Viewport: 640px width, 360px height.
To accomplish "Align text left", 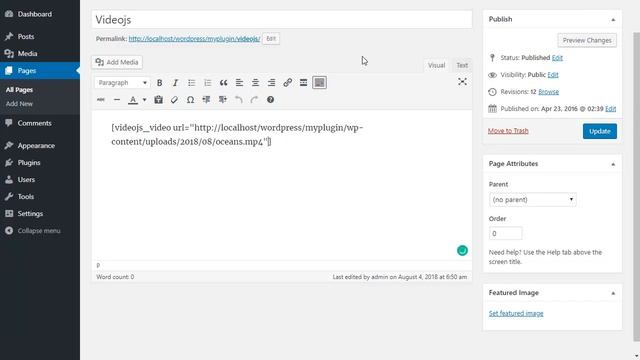I will click(239, 83).
